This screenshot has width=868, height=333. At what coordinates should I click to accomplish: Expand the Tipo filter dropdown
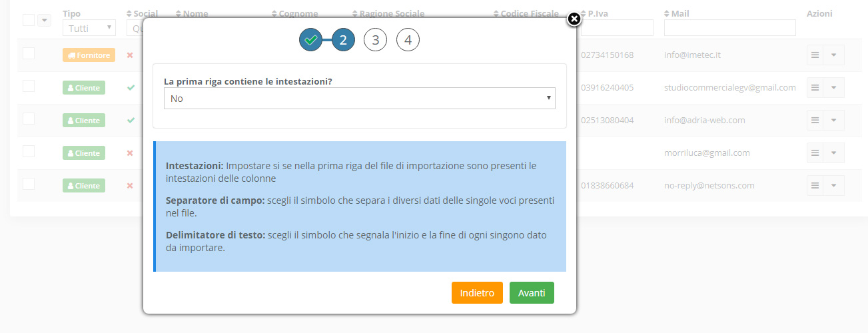(x=89, y=28)
